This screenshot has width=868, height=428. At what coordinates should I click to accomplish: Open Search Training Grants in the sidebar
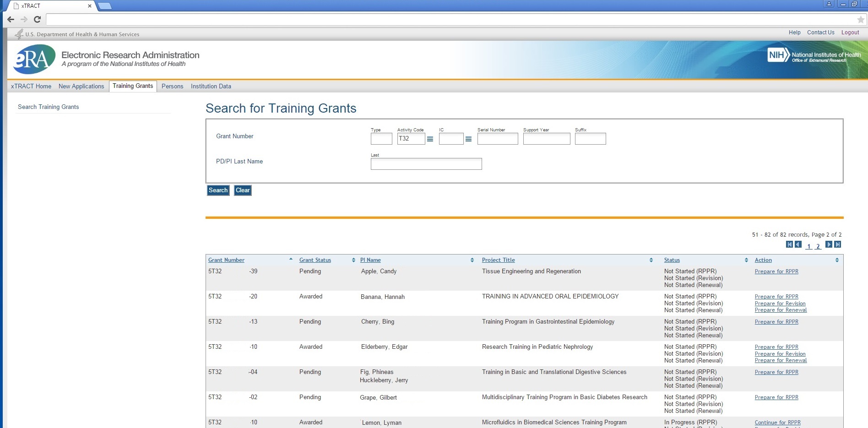coord(49,107)
